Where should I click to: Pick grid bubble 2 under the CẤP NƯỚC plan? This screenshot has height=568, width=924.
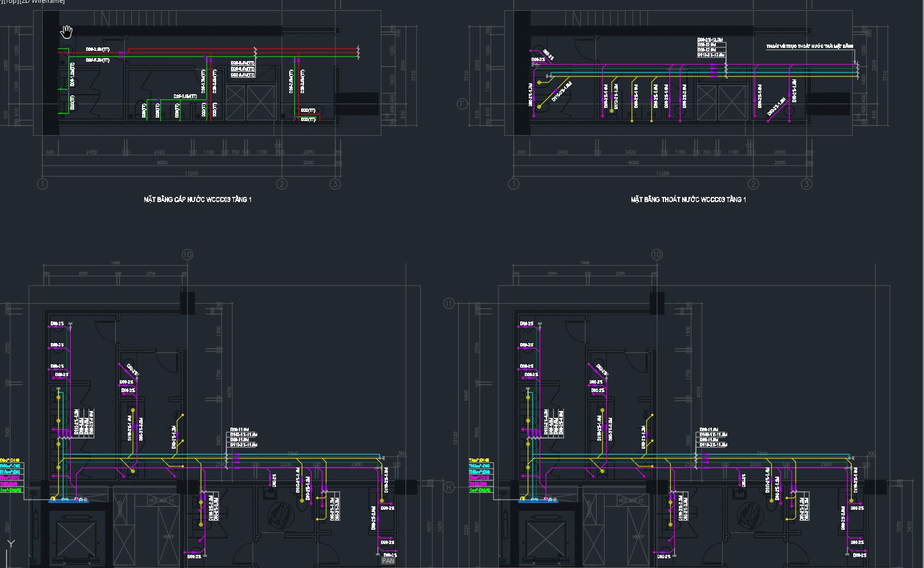point(282,184)
